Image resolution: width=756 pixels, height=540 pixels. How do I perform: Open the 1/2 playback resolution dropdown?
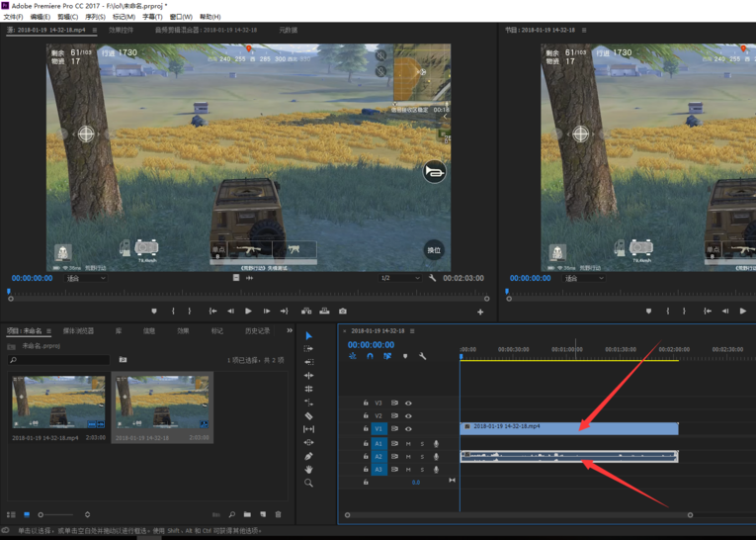point(400,279)
